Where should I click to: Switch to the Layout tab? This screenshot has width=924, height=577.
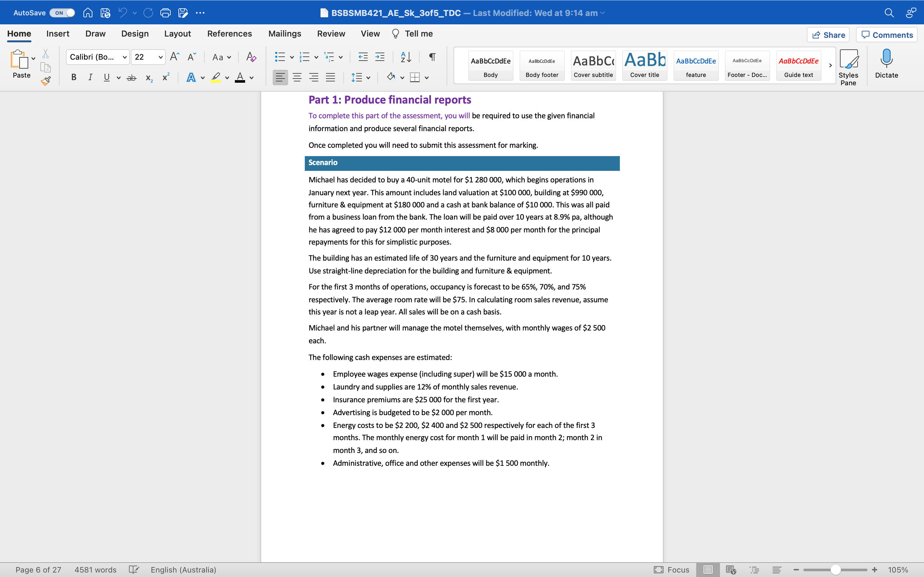pos(177,34)
